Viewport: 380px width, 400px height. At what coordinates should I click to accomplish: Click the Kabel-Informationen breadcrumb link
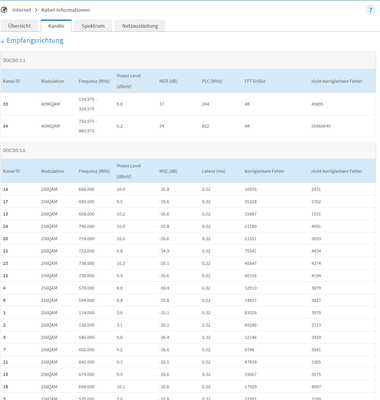(x=66, y=10)
